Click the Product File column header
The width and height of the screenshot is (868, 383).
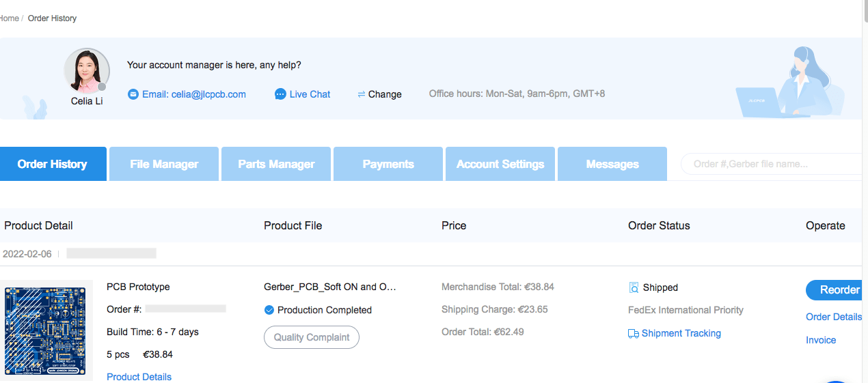(293, 226)
